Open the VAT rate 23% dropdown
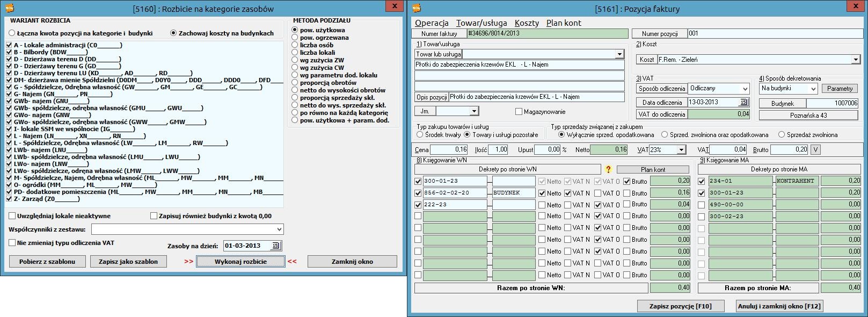This screenshot has width=868, height=317. coord(681,150)
